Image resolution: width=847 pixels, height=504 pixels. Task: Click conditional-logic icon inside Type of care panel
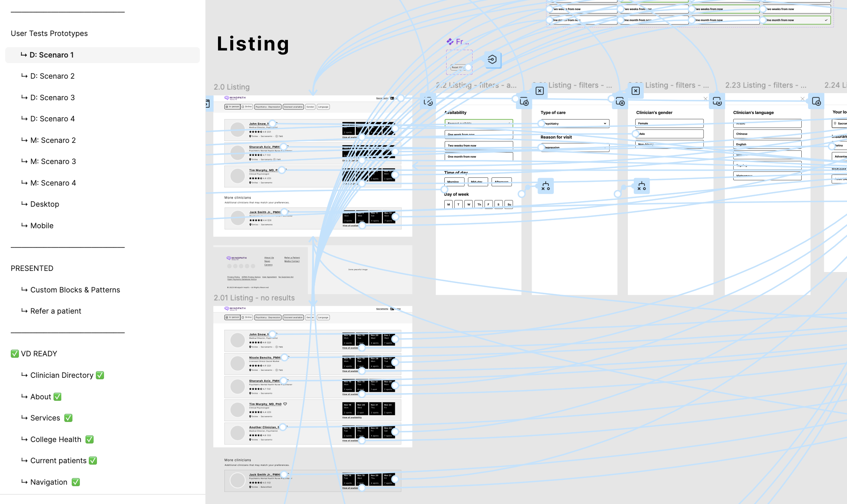(545, 186)
